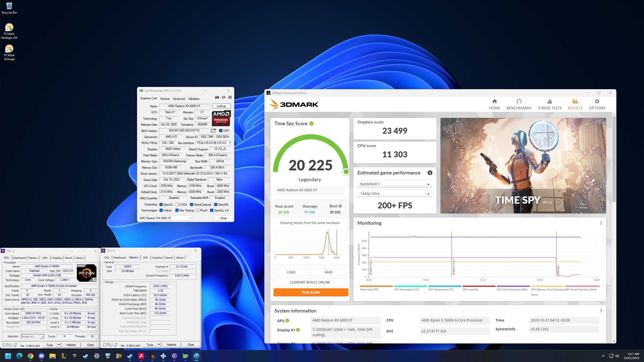The height and width of the screenshot is (362, 644).
Task: Click the Close button in GPU-Z
Action: 223,218
